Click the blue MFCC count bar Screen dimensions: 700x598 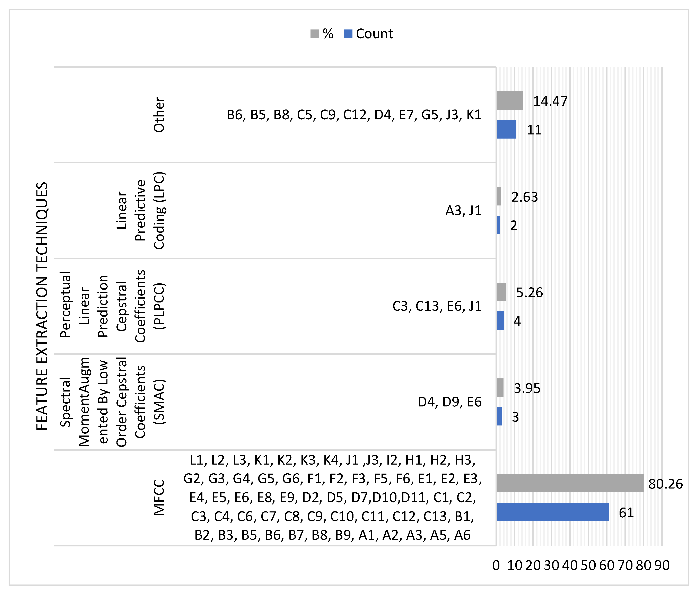click(x=552, y=512)
